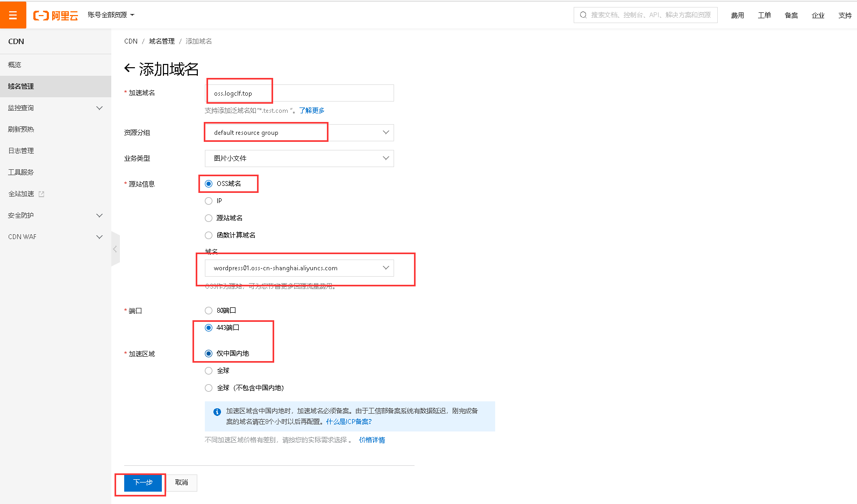Image resolution: width=857 pixels, height=504 pixels.
Task: Select the OSS域名 origin option
Action: pyautogui.click(x=209, y=184)
